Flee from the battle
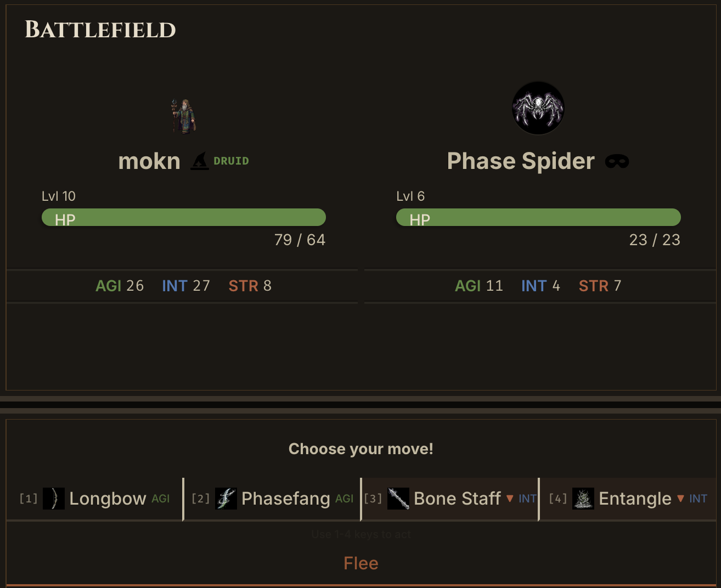Viewport: 721px width, 588px height. tap(360, 563)
